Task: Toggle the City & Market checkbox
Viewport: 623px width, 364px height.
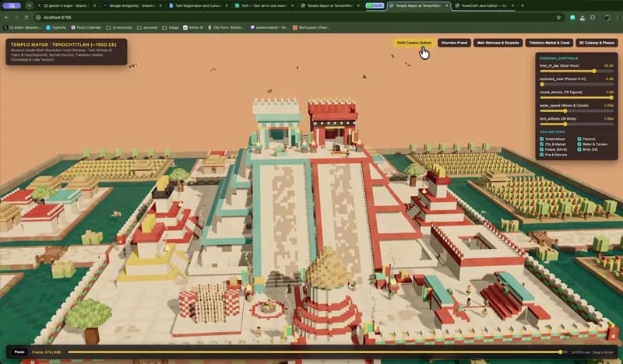Action: pyautogui.click(x=542, y=145)
